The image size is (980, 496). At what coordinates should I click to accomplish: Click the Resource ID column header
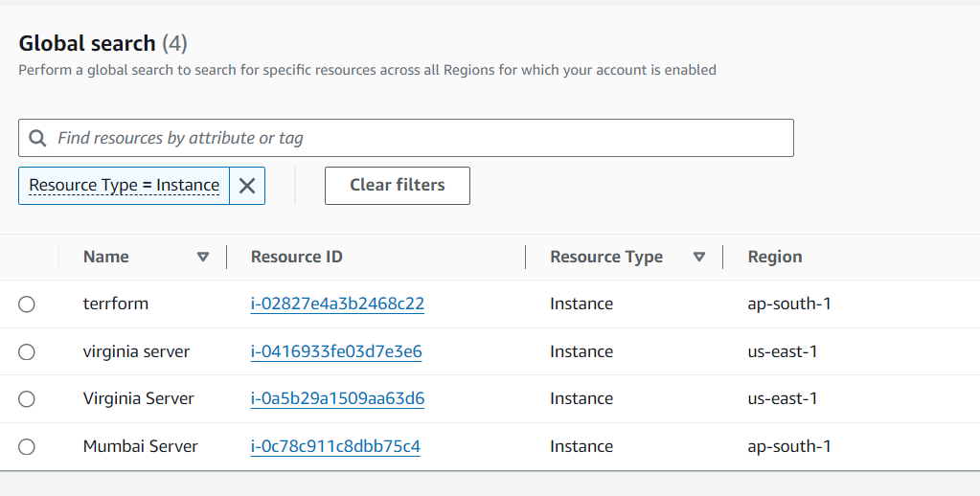tap(297, 257)
